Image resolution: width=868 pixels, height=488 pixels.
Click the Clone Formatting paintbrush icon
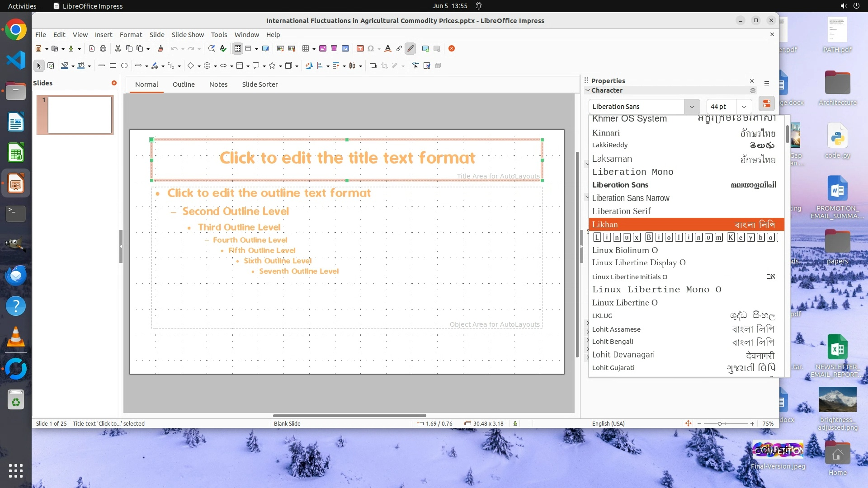160,49
